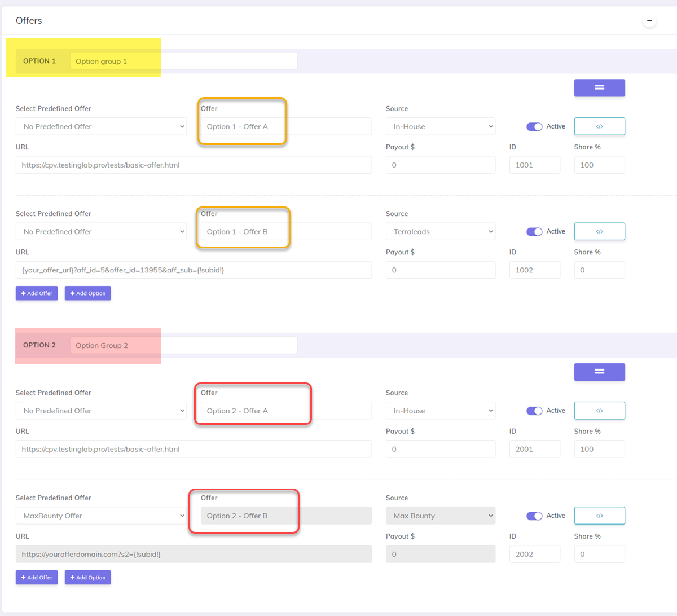Open the In-House source dropdown under Option 2
This screenshot has height=616, width=677.
coord(441,410)
